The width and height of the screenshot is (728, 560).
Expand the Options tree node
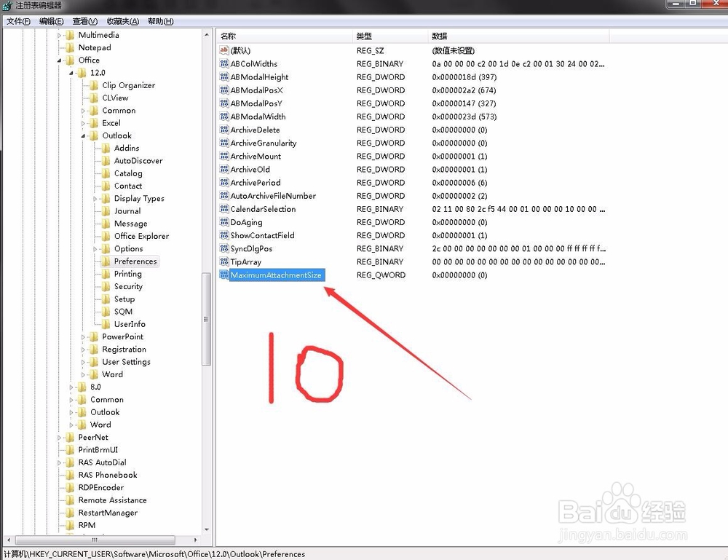(95, 249)
